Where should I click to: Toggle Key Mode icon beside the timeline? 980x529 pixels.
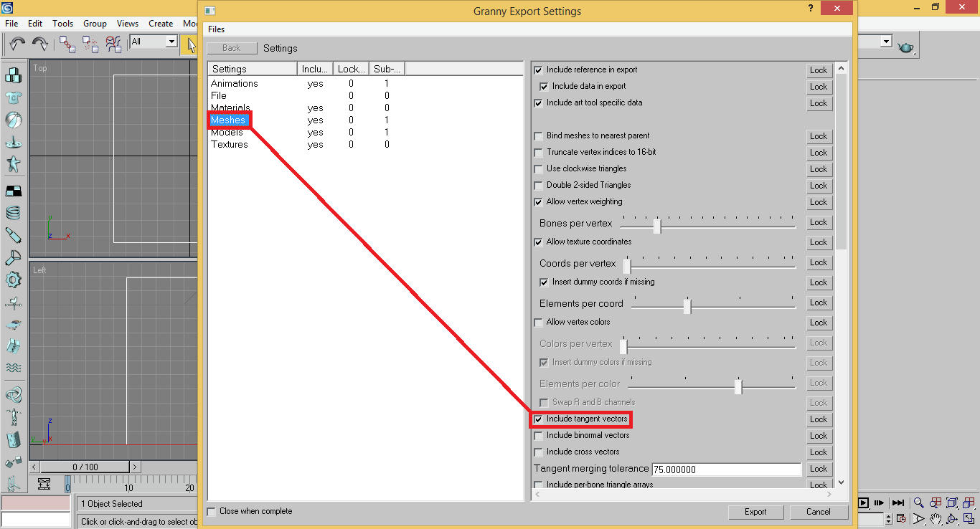pos(44,484)
